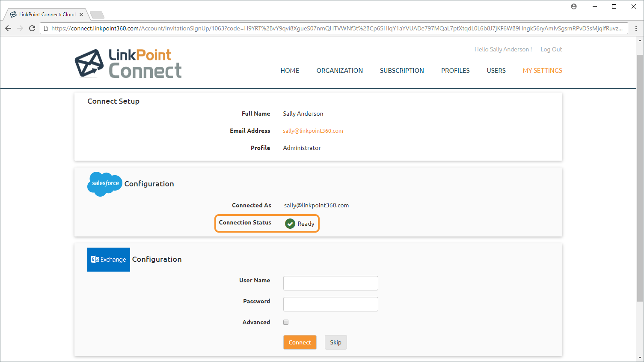Click the Salesforce Configuration heading

(149, 184)
